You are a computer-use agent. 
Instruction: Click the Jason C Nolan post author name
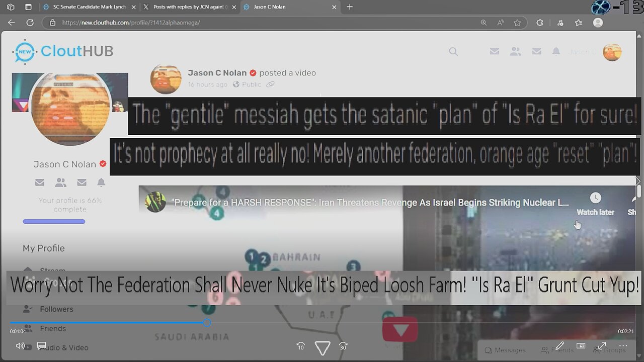(217, 73)
